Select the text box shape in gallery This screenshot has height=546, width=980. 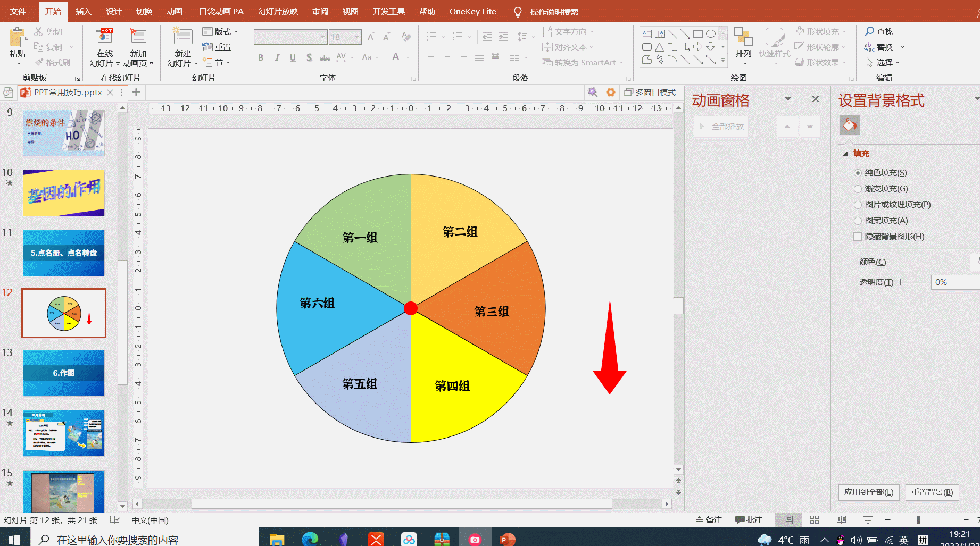click(x=646, y=34)
